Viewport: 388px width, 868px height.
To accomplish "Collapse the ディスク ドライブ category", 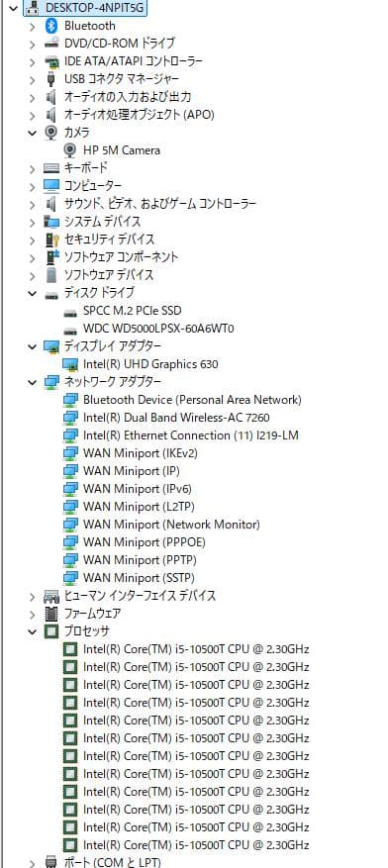I will coord(33,293).
